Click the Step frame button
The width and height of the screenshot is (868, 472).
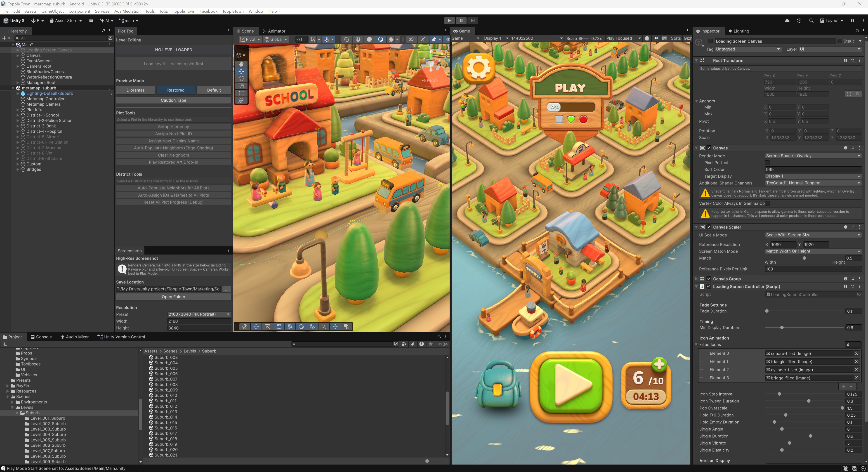pos(473,21)
